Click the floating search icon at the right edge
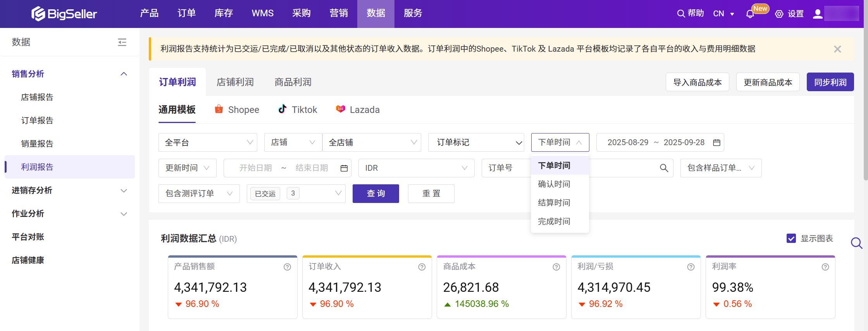 (x=856, y=243)
